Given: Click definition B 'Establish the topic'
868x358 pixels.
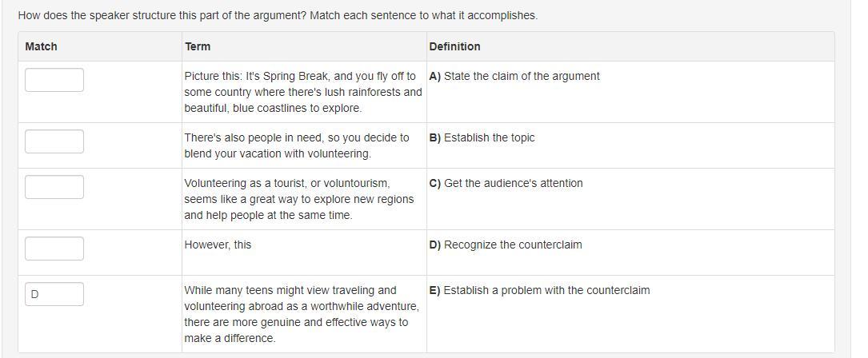Looking at the screenshot, I should [482, 137].
